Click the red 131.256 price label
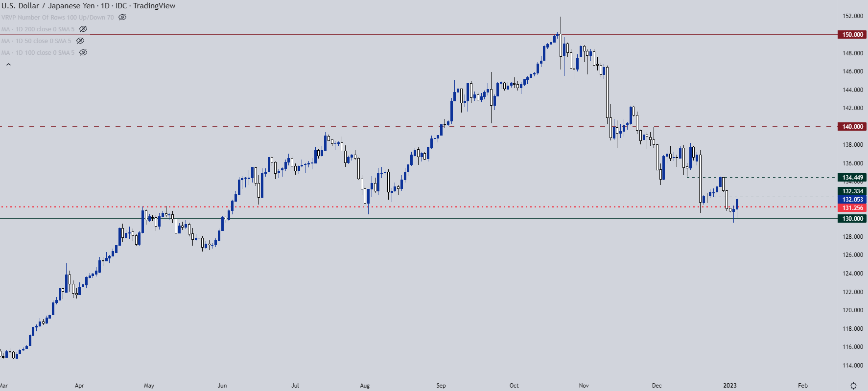Viewport: 868px width, 391px height. (852, 208)
